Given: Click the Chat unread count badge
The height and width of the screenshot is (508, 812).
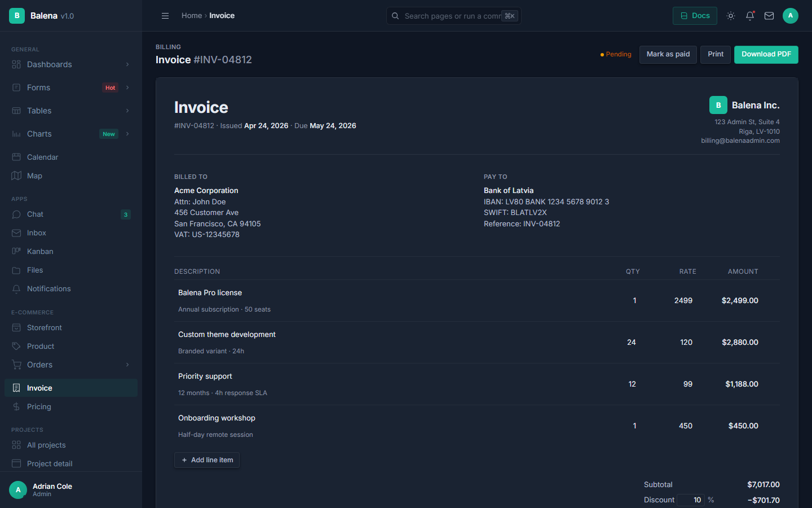Looking at the screenshot, I should pyautogui.click(x=126, y=214).
